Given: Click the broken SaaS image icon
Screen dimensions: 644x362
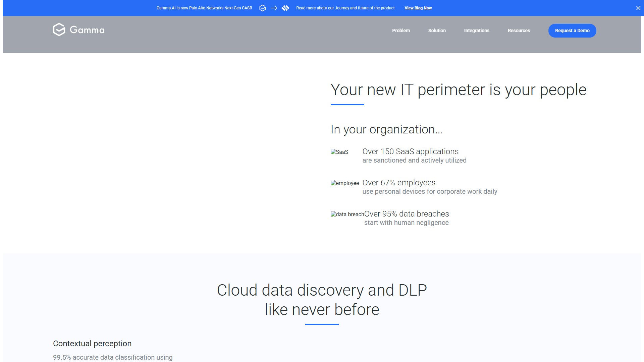Looking at the screenshot, I should 339,152.
